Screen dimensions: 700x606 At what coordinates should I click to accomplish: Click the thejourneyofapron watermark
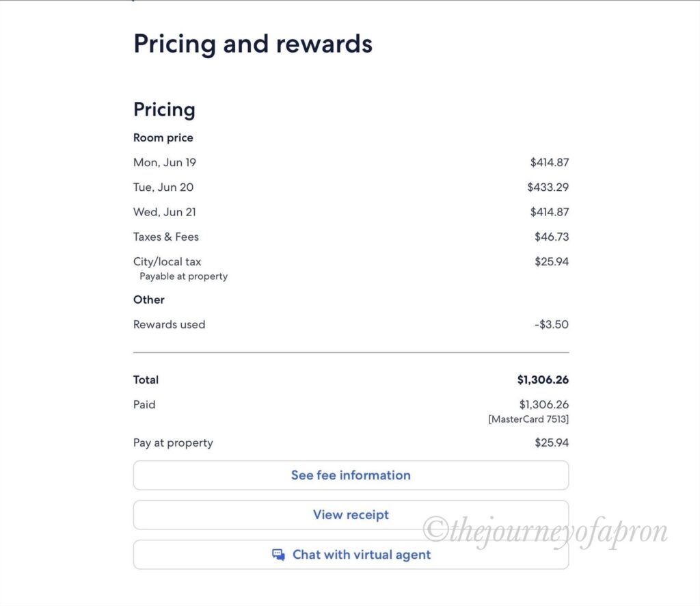coord(545,531)
